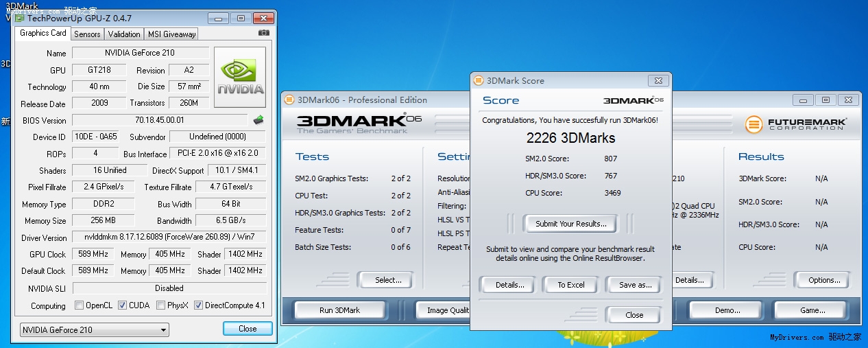The width and height of the screenshot is (868, 348).
Task: Open the NVIDIA GeForce 210 device dropdown
Action: tap(94, 330)
